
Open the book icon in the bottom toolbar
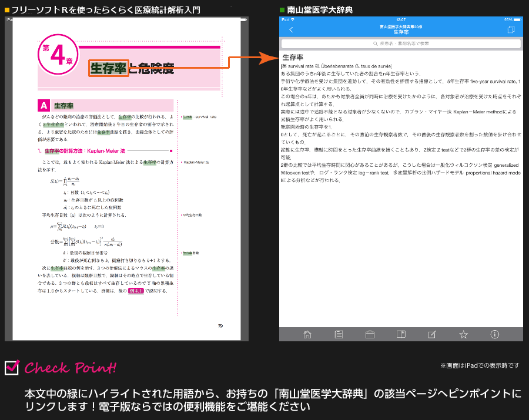point(401,335)
